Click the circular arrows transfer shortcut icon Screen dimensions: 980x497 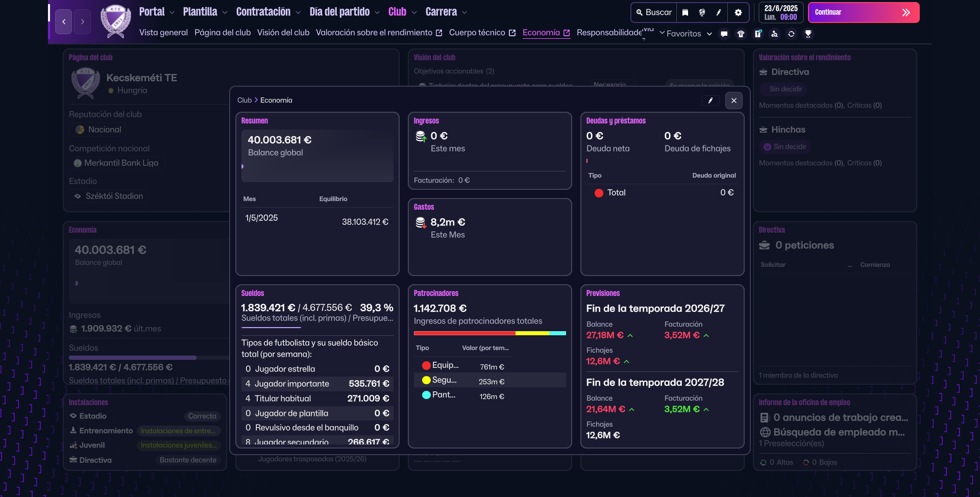pyautogui.click(x=791, y=34)
